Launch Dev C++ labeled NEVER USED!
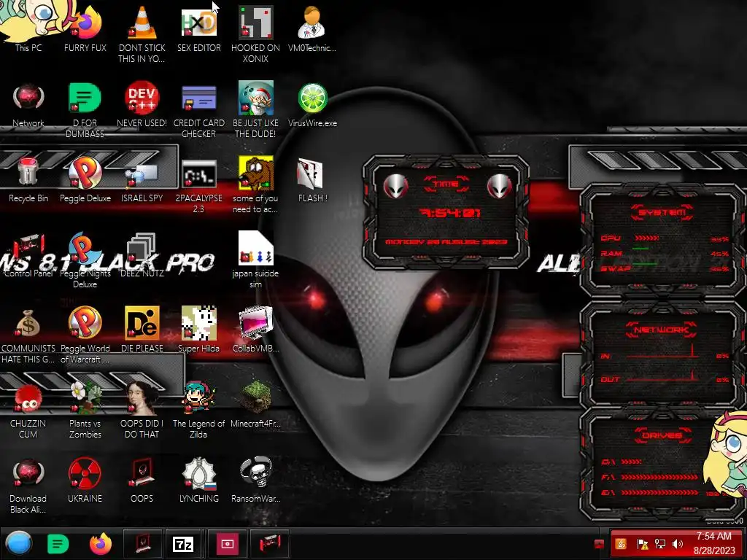This screenshot has height=560, width=747. [x=142, y=105]
